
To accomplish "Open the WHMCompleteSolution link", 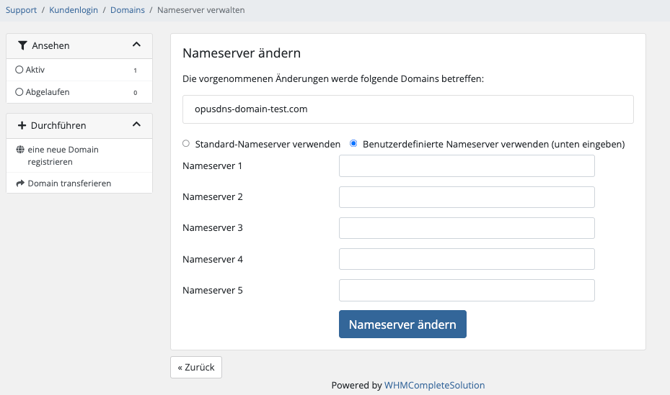I will tap(435, 385).
